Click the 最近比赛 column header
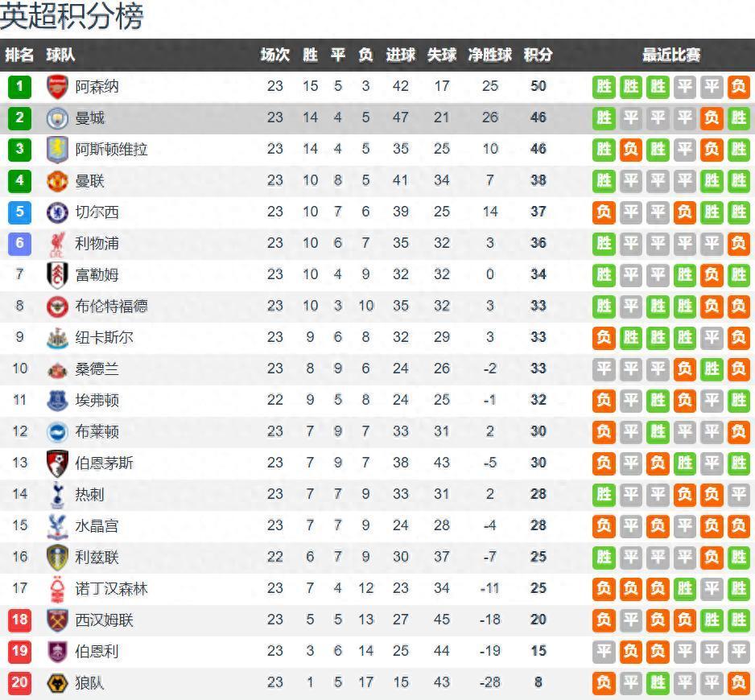 [x=670, y=55]
